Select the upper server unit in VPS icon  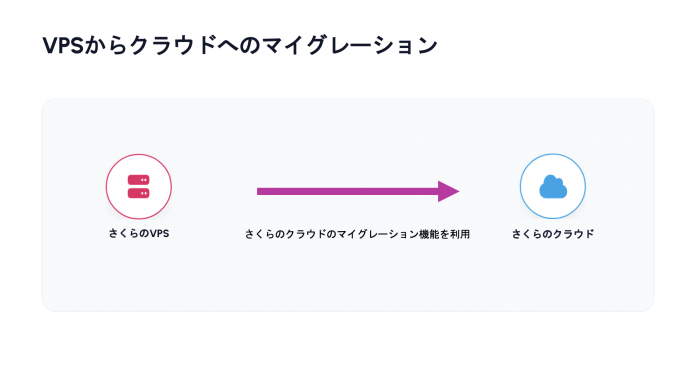(138, 180)
